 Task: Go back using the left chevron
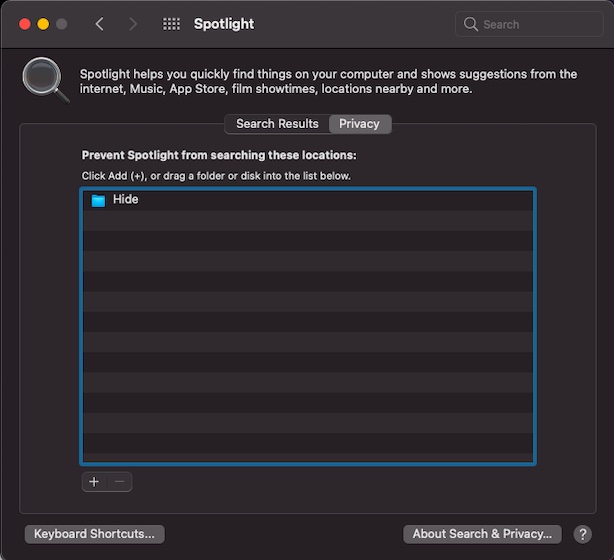pos(99,24)
